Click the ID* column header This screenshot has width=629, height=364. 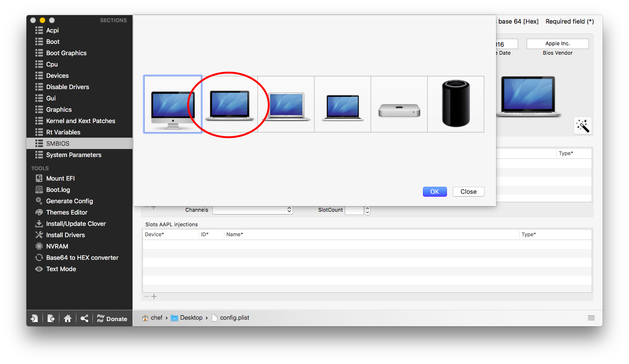(211, 234)
